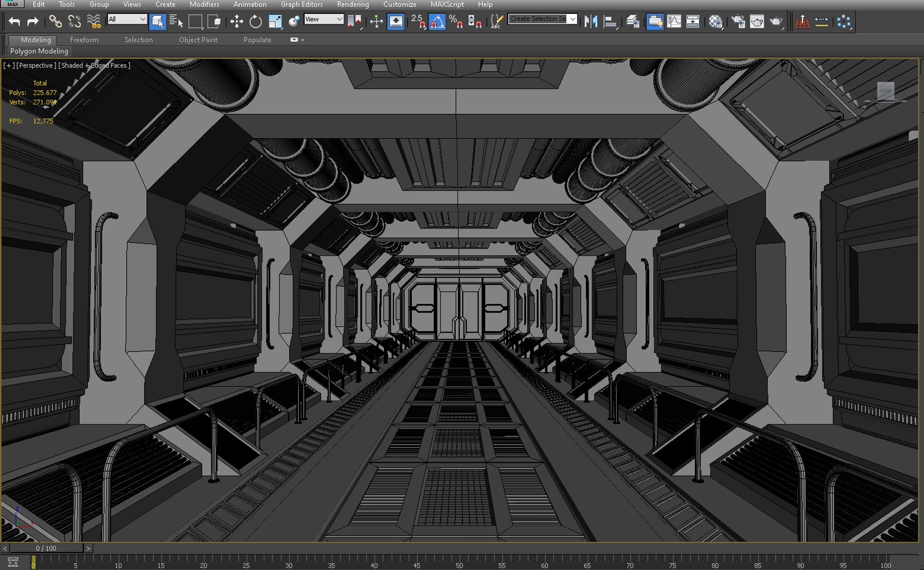Toggle the Percent Snap button
Viewport: 924px width, 570px height.
pyautogui.click(x=456, y=22)
